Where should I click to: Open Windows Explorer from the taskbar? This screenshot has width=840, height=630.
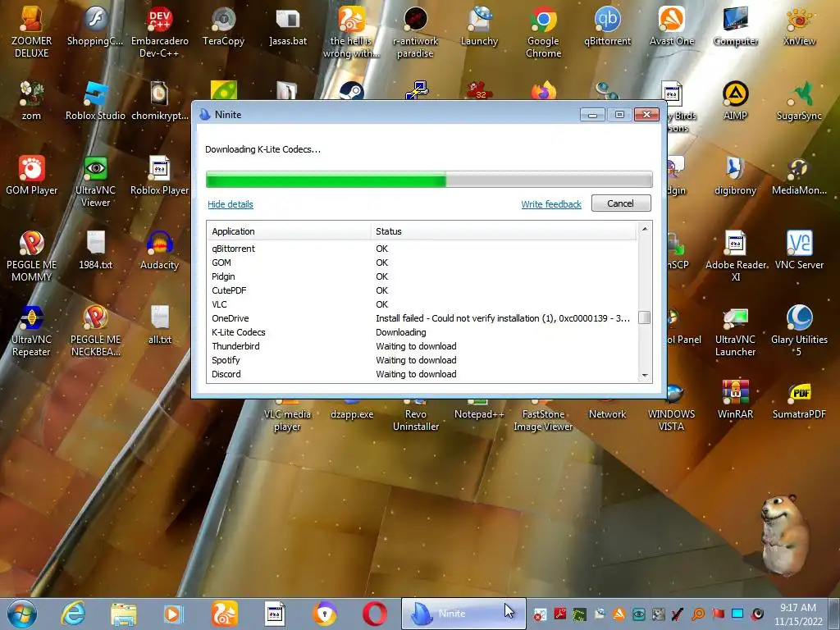click(x=123, y=614)
